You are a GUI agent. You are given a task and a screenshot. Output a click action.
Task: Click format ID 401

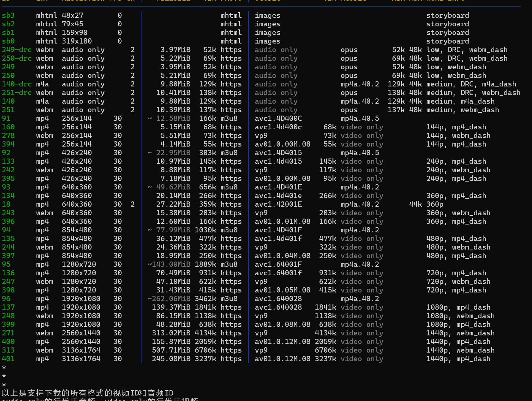pos(8,359)
